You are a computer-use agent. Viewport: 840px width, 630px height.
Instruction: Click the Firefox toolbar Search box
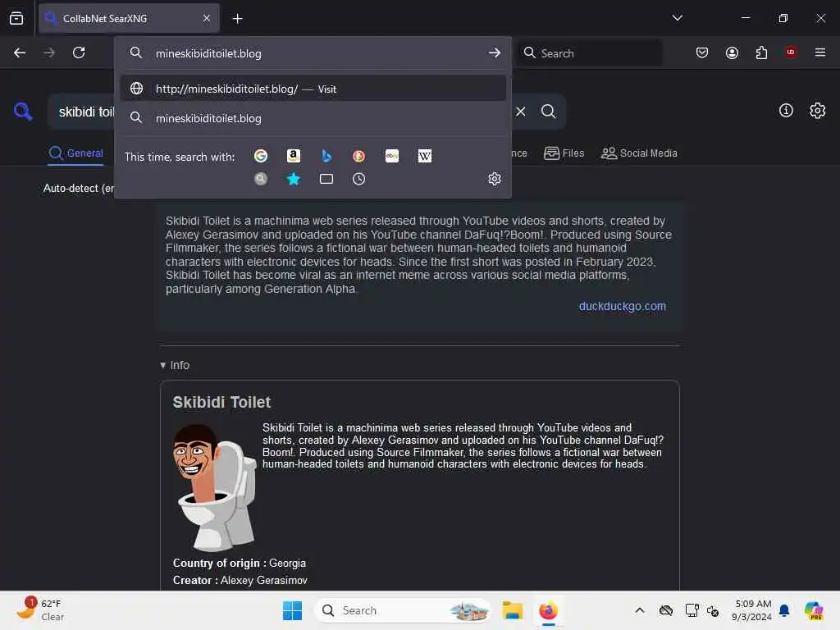click(x=589, y=52)
